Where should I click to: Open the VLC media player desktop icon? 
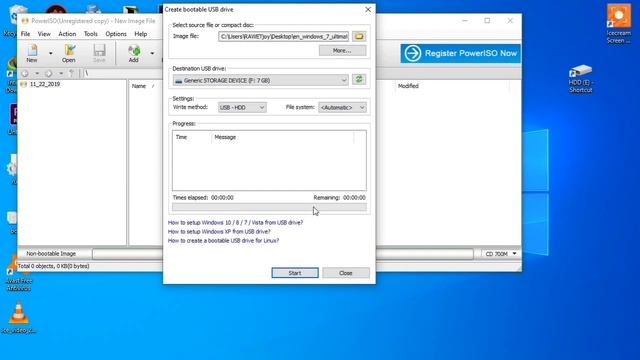[x=19, y=318]
